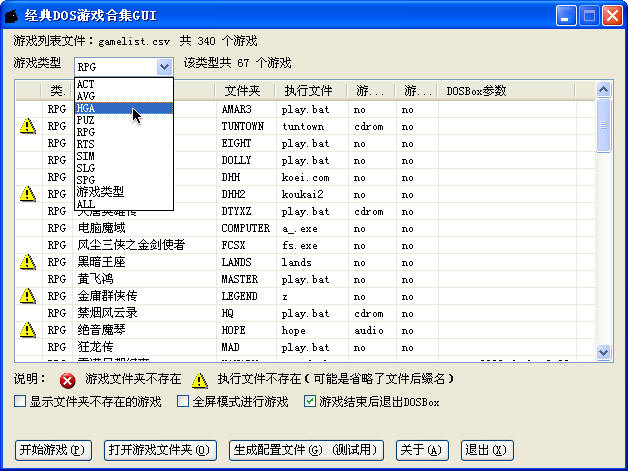
Task: Collapse the game type combo box arrow
Action: pyautogui.click(x=164, y=66)
